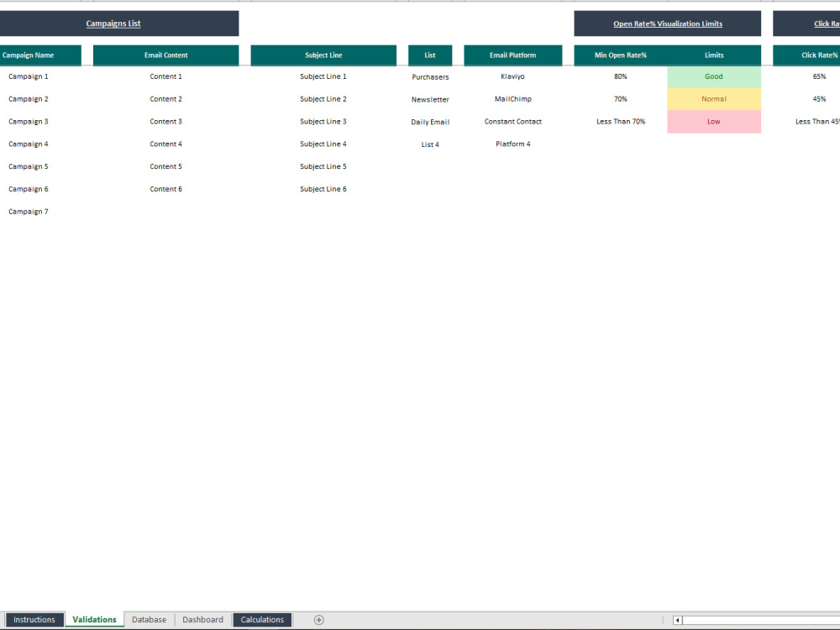Click the Min Open Rate% column header
The width and height of the screenshot is (840, 630).
(620, 54)
